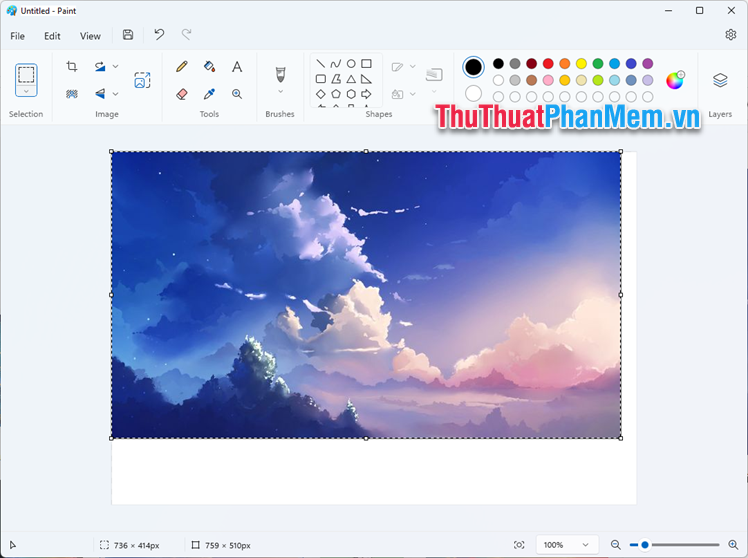Expand the Selection options dropdown
The image size is (748, 558).
[x=26, y=91]
